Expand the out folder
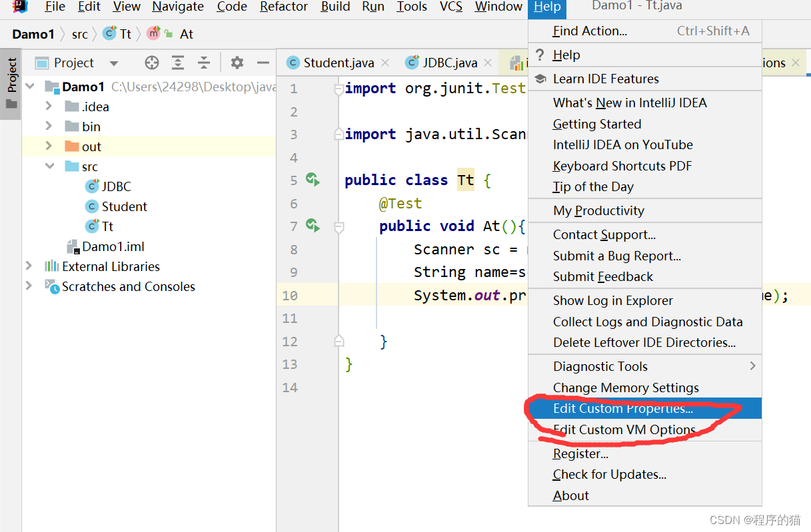The width and height of the screenshot is (811, 532). [x=49, y=146]
